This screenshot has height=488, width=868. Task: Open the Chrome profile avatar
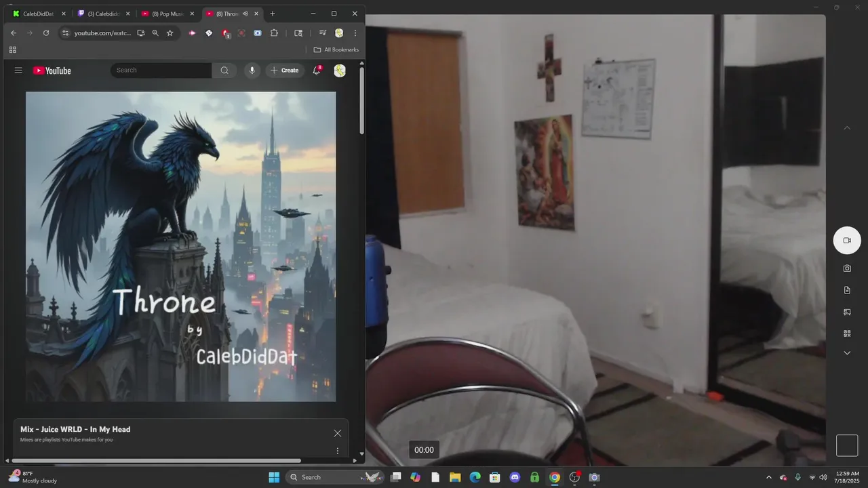[x=339, y=33]
